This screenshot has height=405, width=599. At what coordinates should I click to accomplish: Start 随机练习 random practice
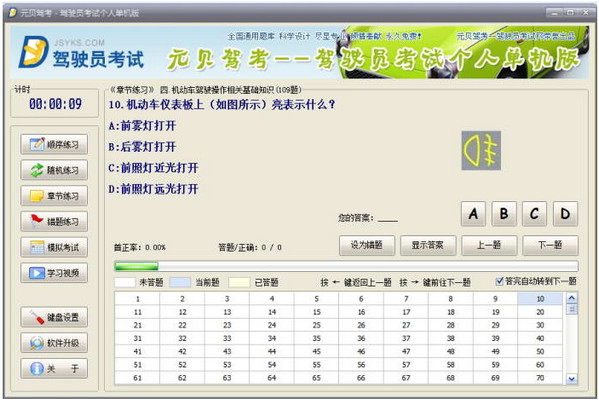point(54,170)
